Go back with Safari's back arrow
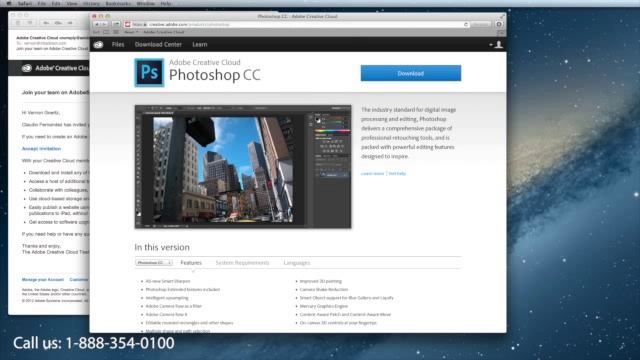Image resolution: width=640 pixels, height=360 pixels. (x=97, y=24)
